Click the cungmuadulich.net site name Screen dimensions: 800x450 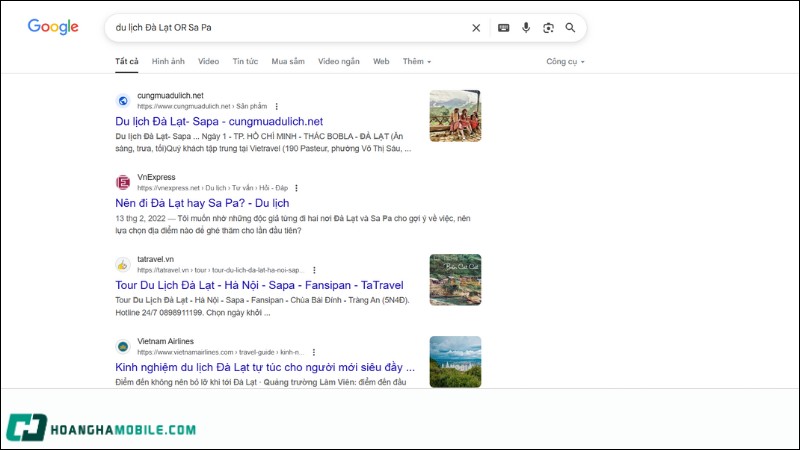click(x=170, y=95)
